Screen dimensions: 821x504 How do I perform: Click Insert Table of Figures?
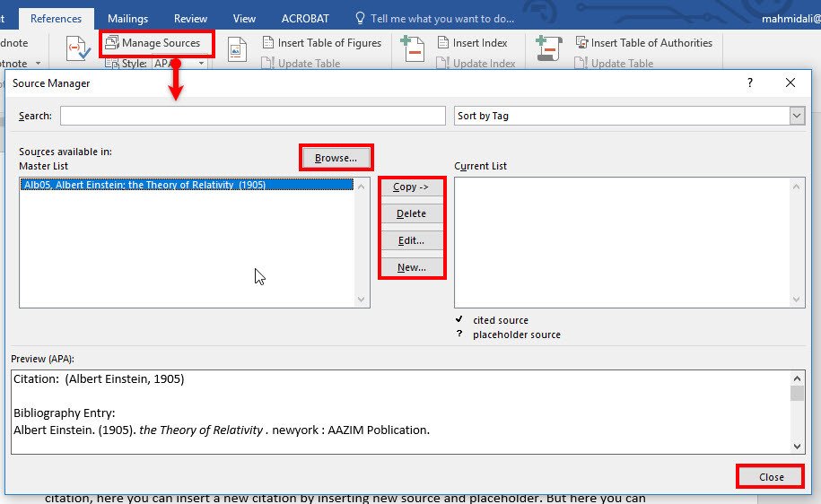(322, 43)
